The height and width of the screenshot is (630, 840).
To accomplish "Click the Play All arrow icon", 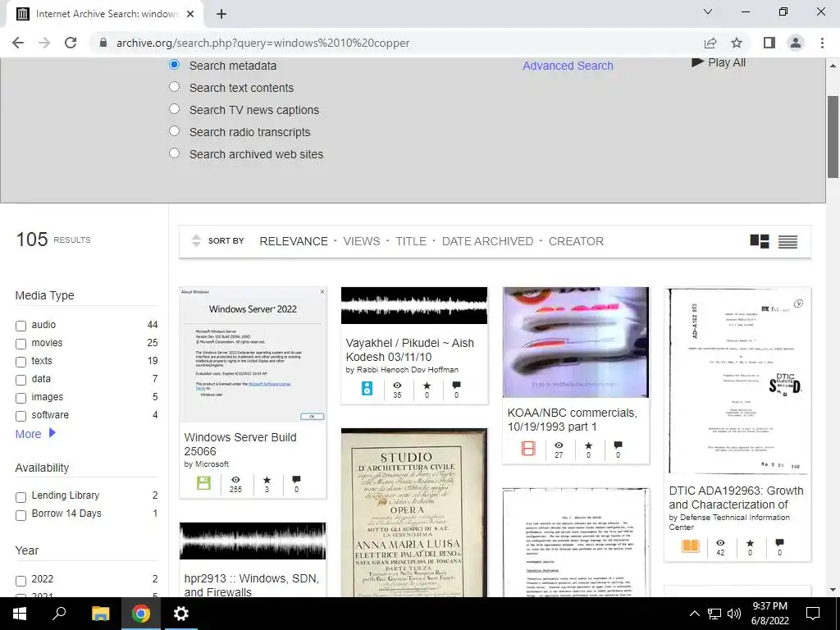I will [697, 62].
